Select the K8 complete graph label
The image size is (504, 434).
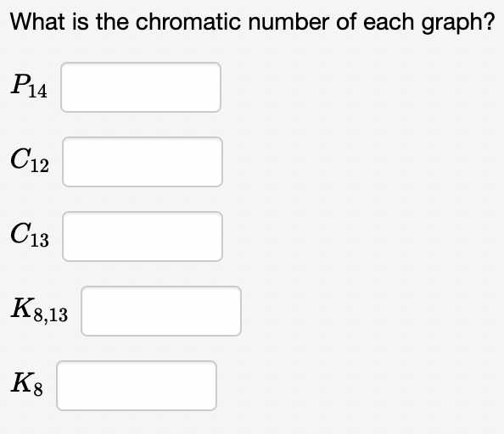(x=26, y=384)
